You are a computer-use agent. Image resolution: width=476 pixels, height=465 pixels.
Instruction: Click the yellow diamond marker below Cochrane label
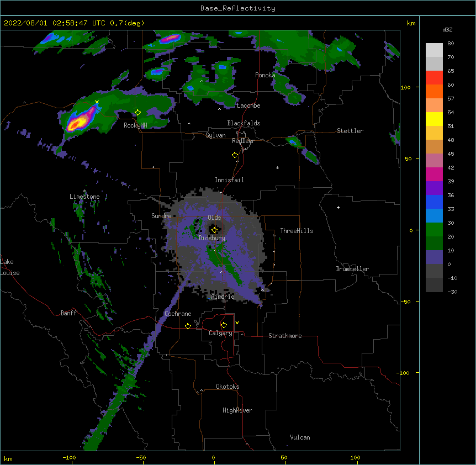click(x=188, y=326)
